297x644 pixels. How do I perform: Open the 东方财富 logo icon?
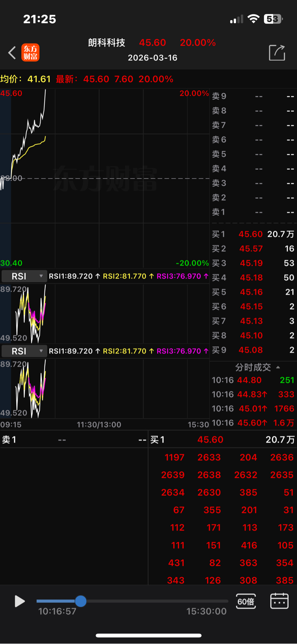31,52
